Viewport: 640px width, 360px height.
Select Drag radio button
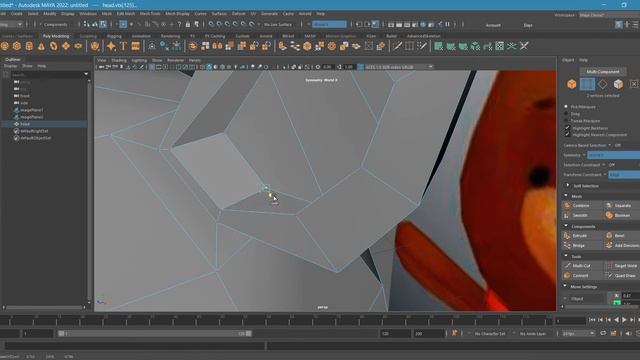[x=566, y=114]
